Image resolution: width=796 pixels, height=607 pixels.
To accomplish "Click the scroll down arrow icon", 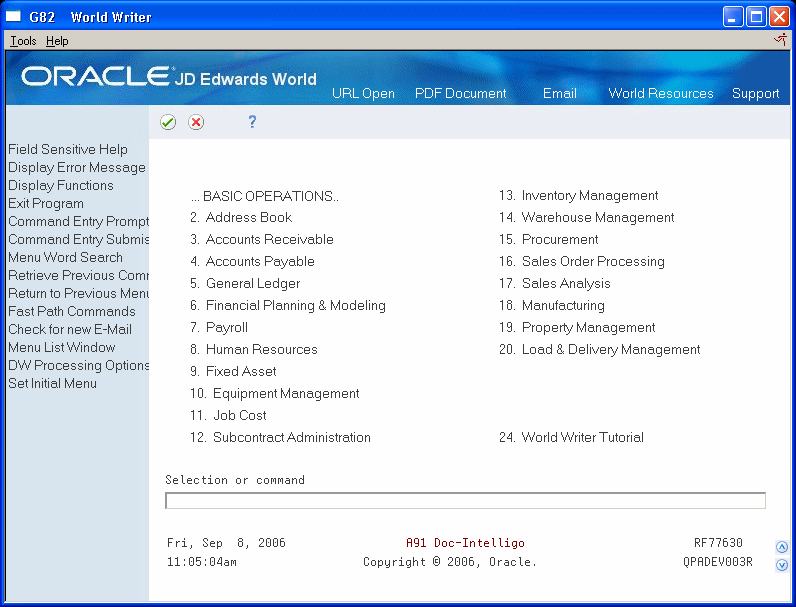I will tap(782, 565).
